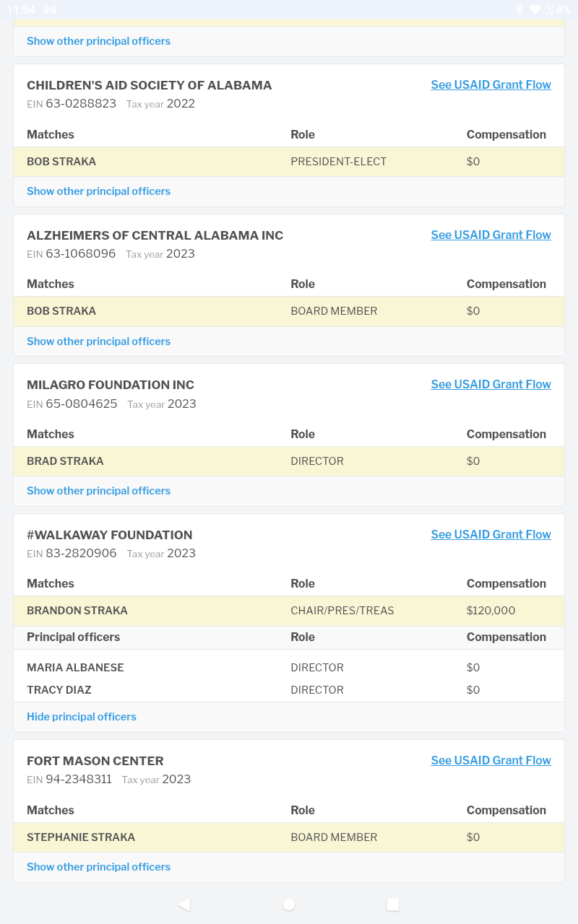The height and width of the screenshot is (924, 578).
Task: Select EIN 94-2348311 text
Action: [x=69, y=780]
